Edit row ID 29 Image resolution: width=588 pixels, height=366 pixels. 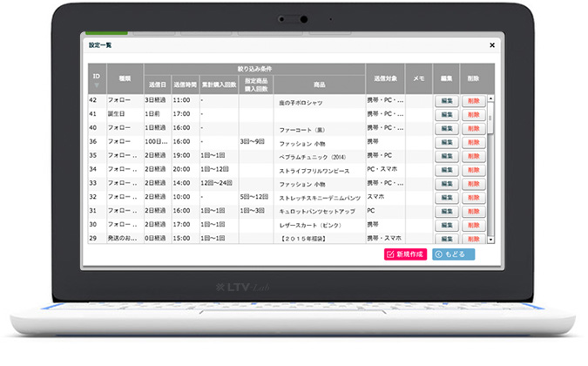[x=447, y=239]
